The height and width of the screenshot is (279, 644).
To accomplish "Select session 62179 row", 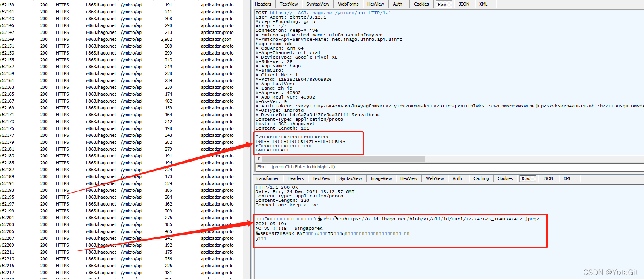I will coord(121,142).
